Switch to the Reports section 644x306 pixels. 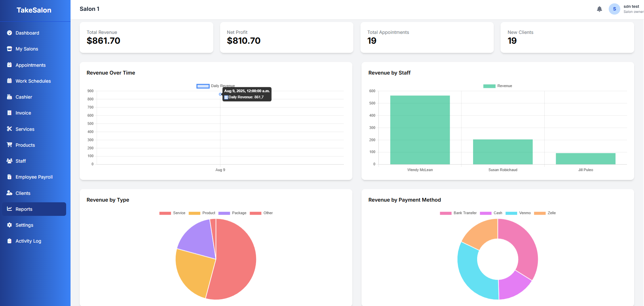24,209
